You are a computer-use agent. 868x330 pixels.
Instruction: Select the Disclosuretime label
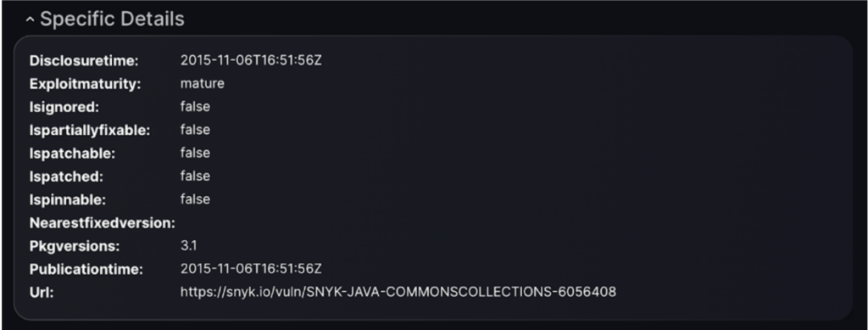(x=84, y=61)
